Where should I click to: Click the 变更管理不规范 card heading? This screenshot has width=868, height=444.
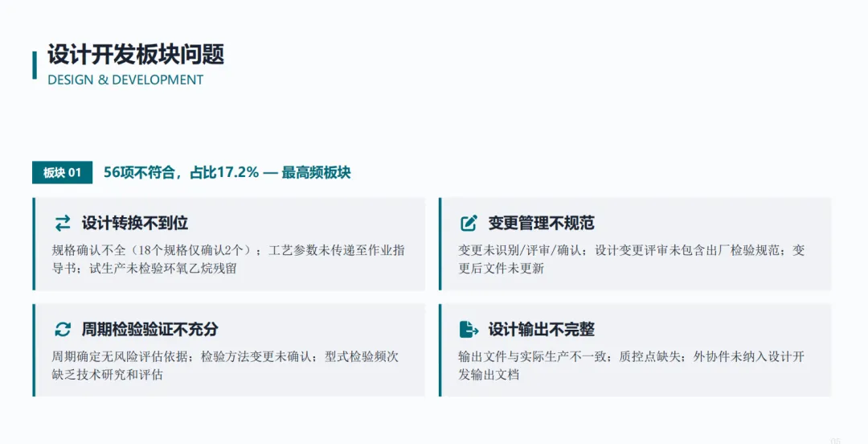[x=541, y=223]
